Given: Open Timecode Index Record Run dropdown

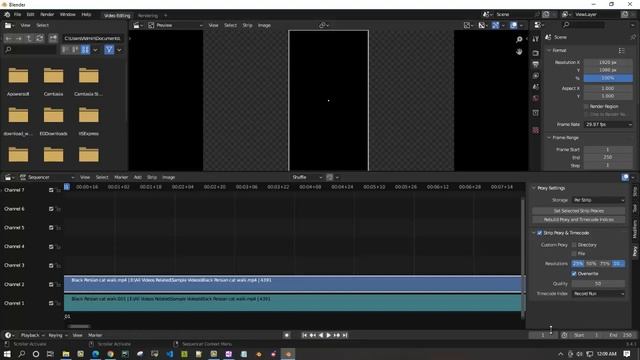Looking at the screenshot, I should point(598,293).
